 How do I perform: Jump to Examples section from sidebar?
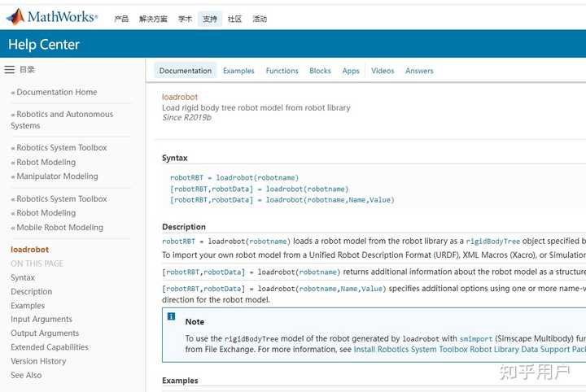[x=28, y=306]
